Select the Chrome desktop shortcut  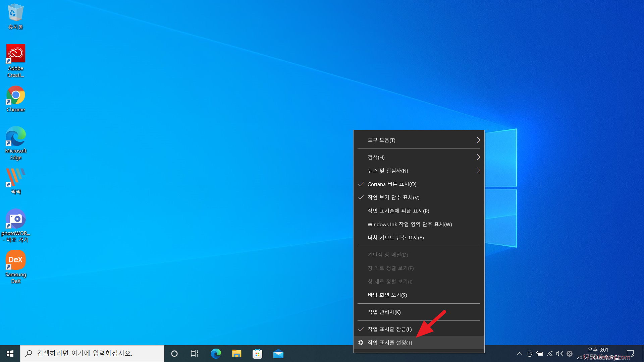(x=16, y=99)
